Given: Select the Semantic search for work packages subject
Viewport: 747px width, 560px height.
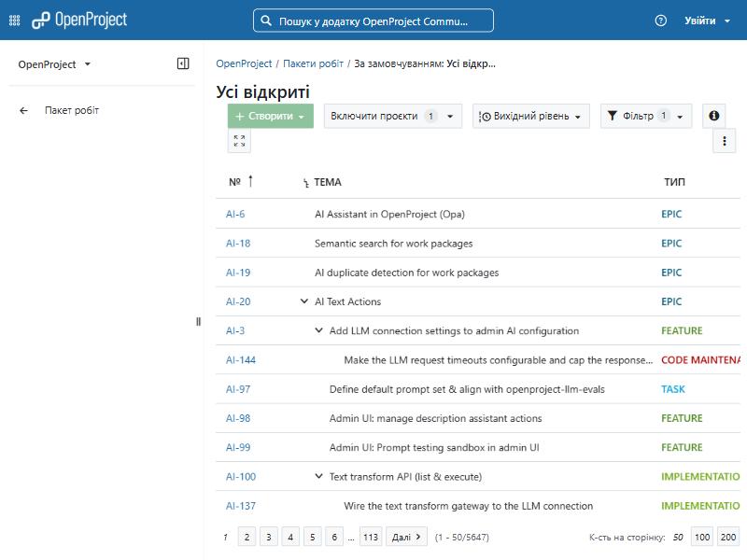Looking at the screenshot, I should (x=393, y=244).
